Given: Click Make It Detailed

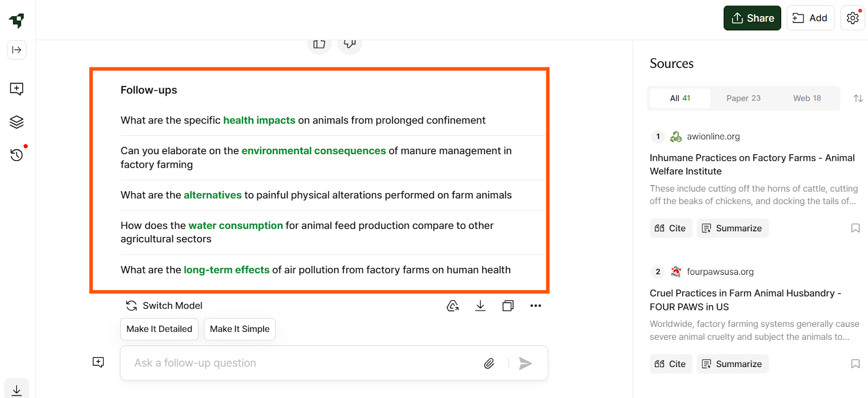Looking at the screenshot, I should click(159, 329).
